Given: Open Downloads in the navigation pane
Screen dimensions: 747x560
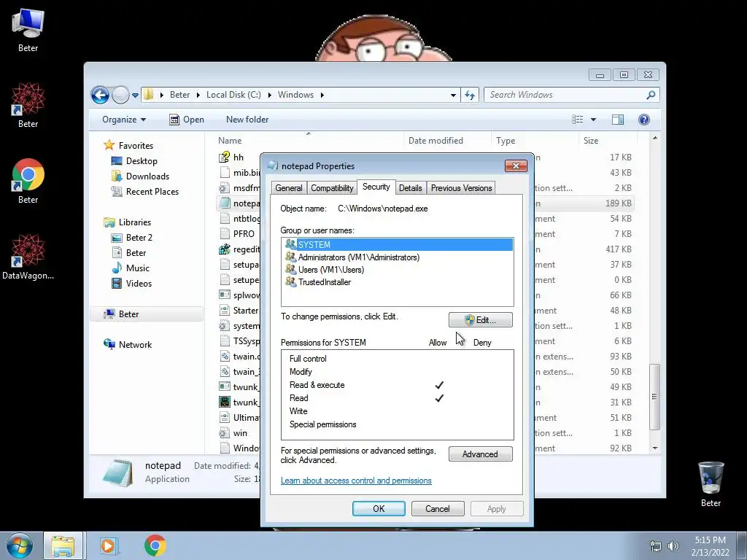Looking at the screenshot, I should (x=140, y=176).
